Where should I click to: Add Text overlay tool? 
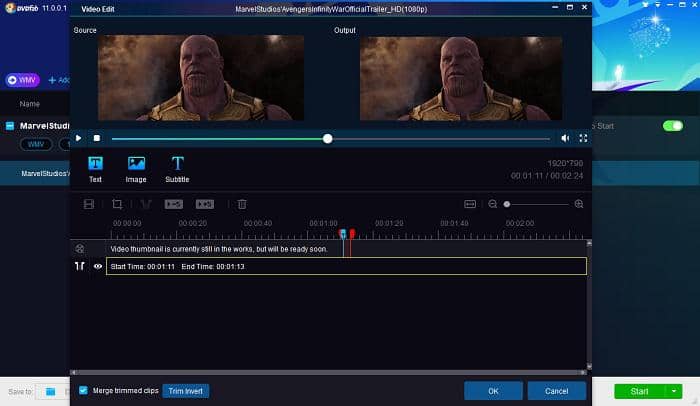coord(96,169)
